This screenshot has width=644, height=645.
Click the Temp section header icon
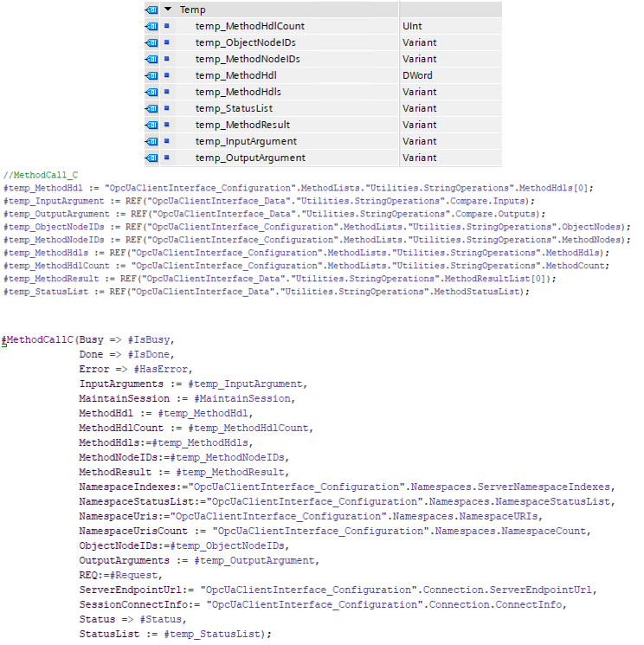tap(151, 10)
